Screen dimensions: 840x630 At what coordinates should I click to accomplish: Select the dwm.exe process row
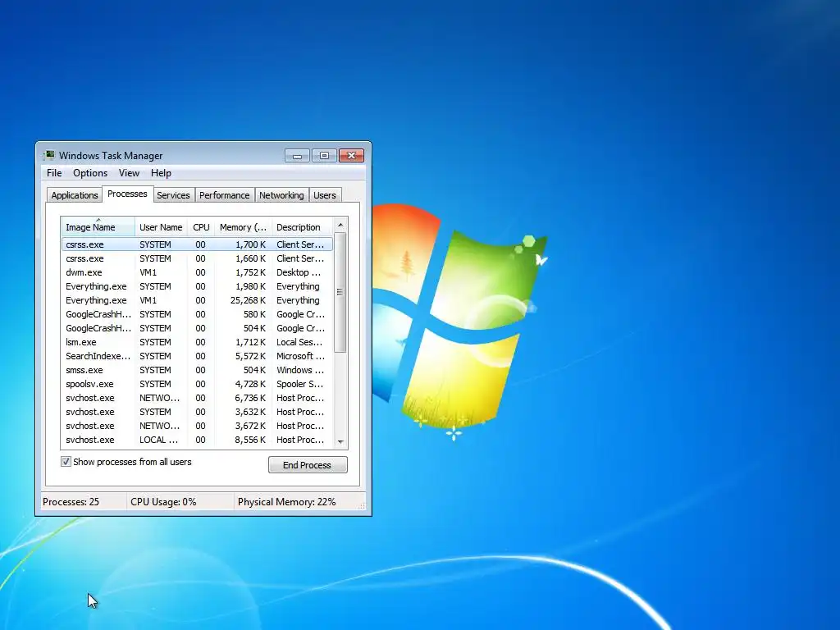pos(197,272)
